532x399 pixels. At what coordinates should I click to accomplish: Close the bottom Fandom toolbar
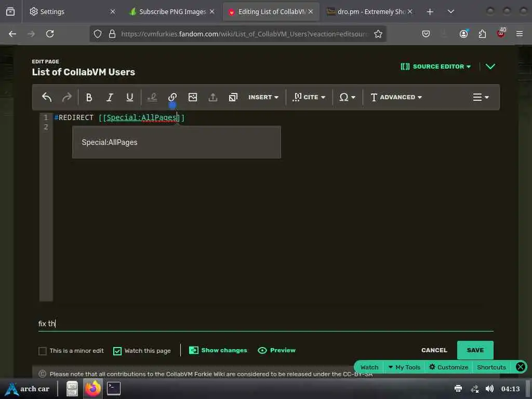pos(520,367)
